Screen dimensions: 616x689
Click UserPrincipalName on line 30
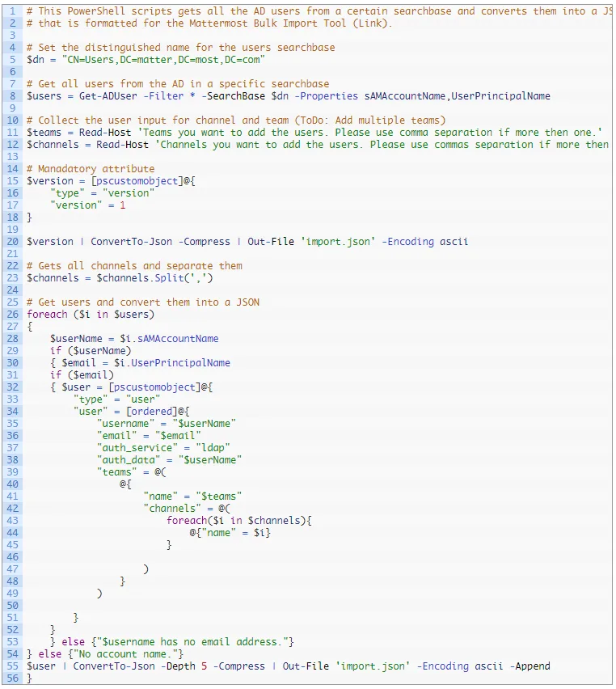[x=180, y=363]
